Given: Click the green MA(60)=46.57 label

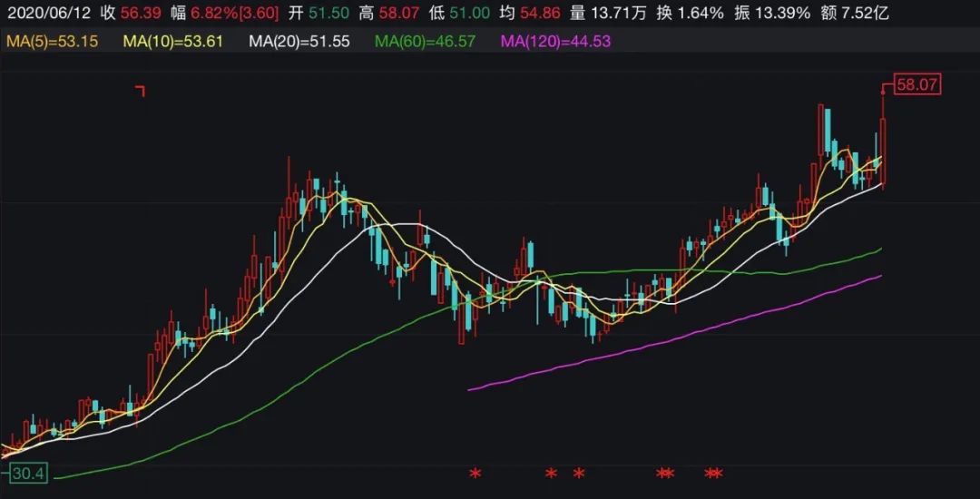Looking at the screenshot, I should pyautogui.click(x=425, y=42).
